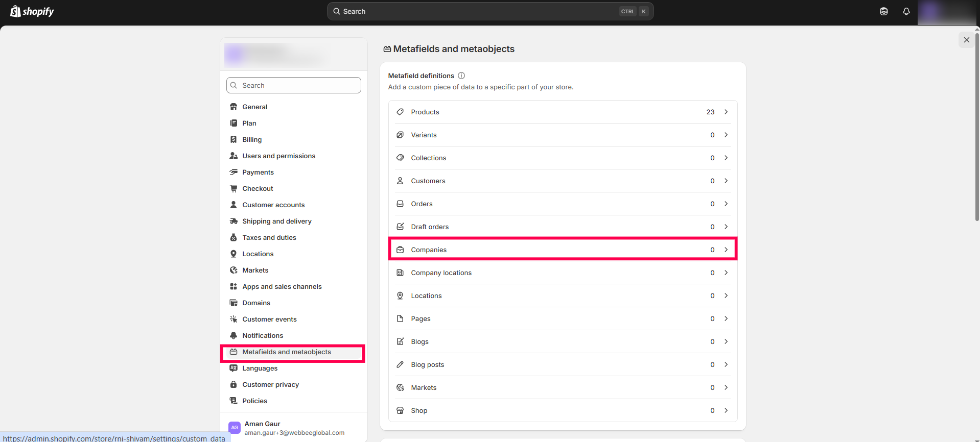This screenshot has height=442, width=980.
Task: Click the Blog posts pencil icon
Action: click(400, 364)
